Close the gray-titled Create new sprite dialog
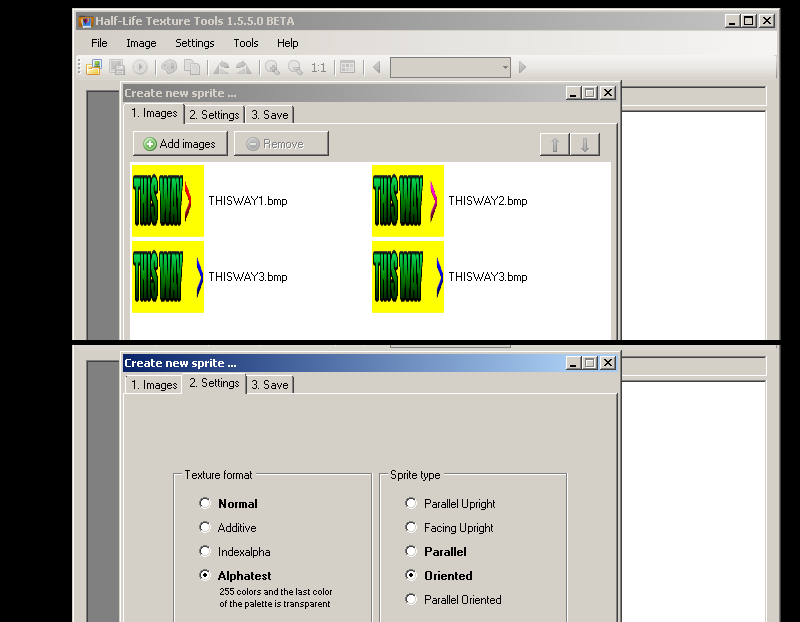This screenshot has width=800, height=622. pyautogui.click(x=608, y=93)
